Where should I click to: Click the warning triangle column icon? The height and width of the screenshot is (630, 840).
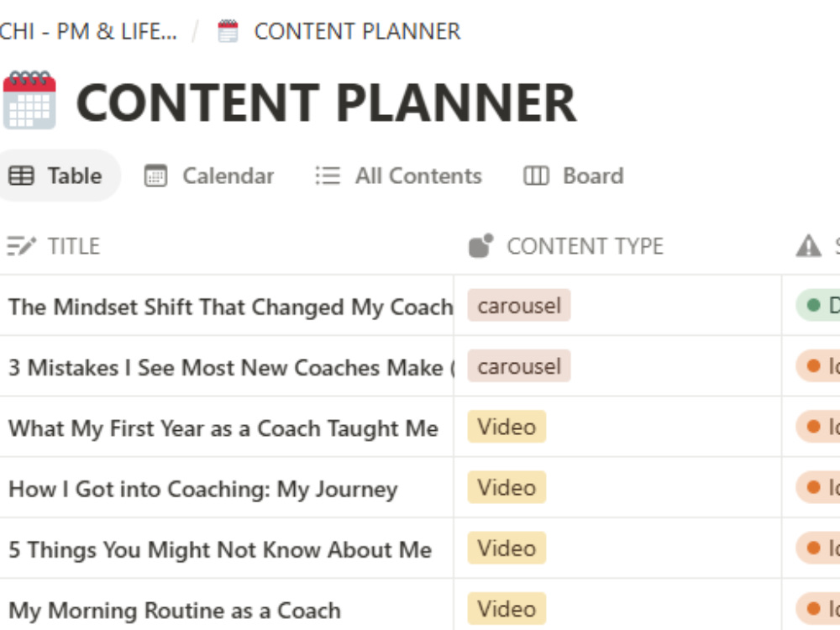point(808,246)
